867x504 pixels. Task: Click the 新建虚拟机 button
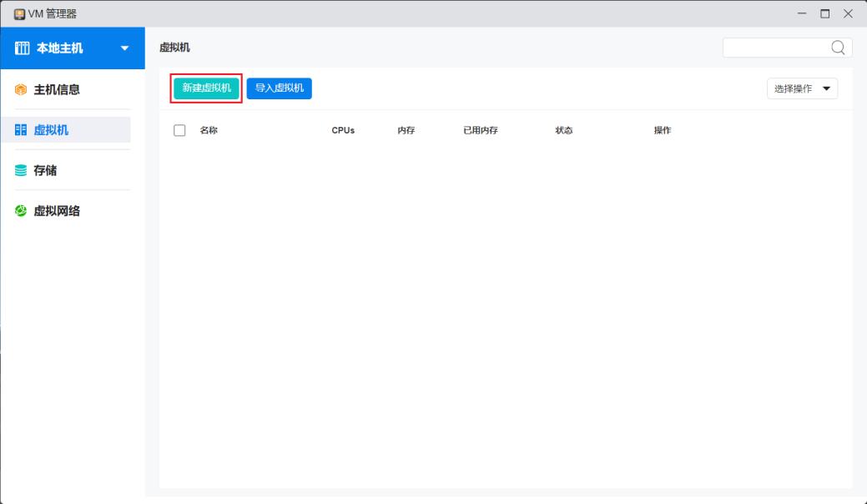[206, 88]
